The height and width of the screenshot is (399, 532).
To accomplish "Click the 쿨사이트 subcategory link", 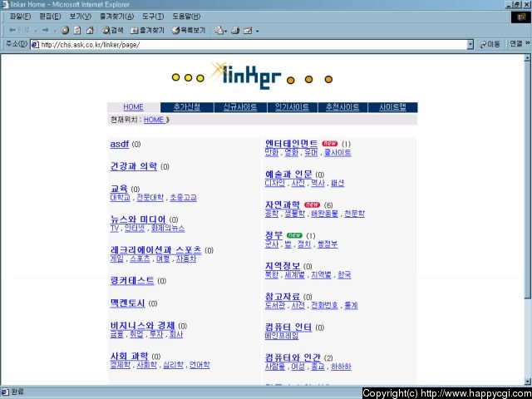I will tap(337, 152).
